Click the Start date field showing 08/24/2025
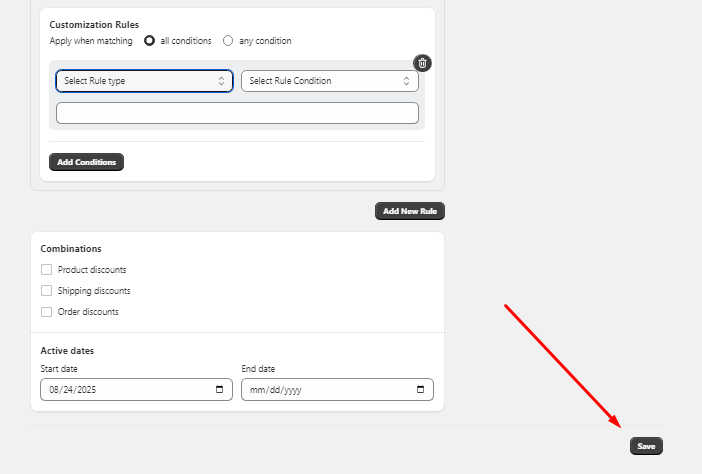The height and width of the screenshot is (474, 702). [x=137, y=389]
